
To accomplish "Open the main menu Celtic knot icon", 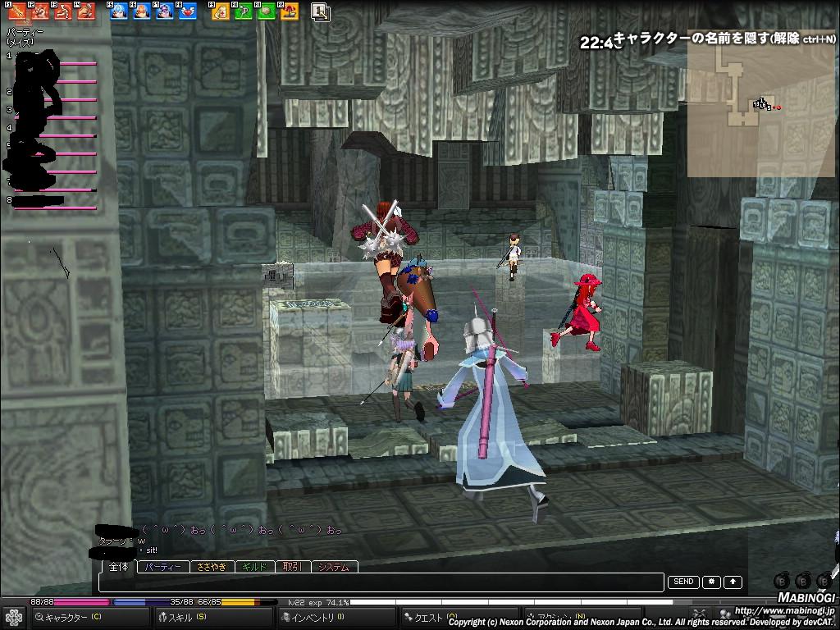I will pos(14,618).
